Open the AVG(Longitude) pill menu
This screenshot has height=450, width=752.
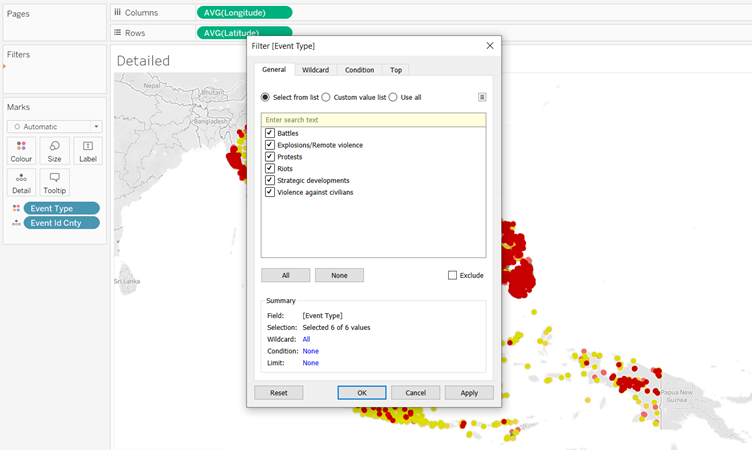coord(244,12)
